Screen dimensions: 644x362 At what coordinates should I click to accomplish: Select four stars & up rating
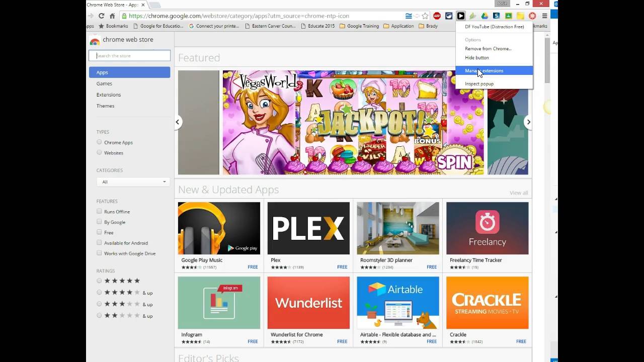point(99,292)
